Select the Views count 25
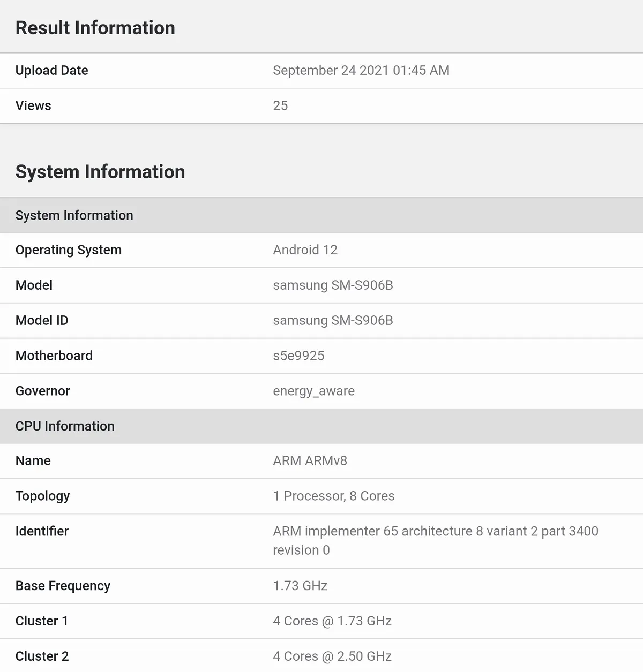 click(280, 105)
